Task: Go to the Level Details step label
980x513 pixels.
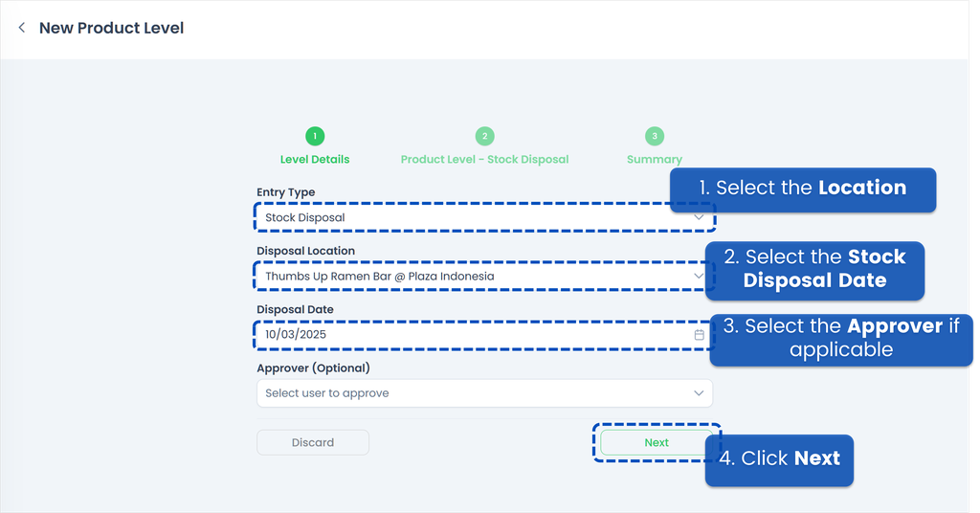Action: tap(315, 160)
